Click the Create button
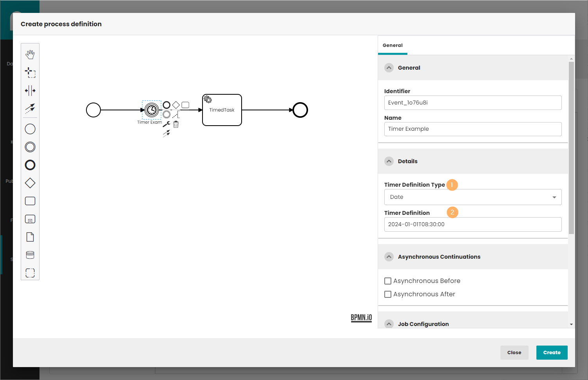This screenshot has width=588, height=380. (x=552, y=353)
